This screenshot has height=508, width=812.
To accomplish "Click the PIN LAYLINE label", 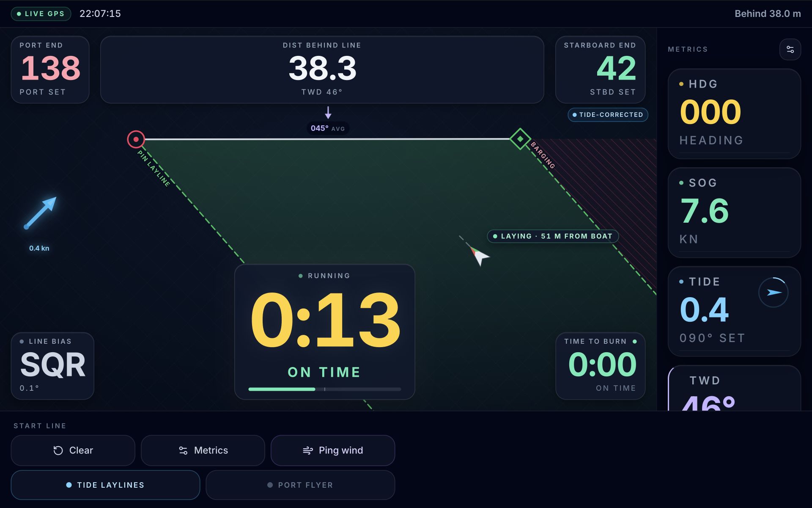I will tap(154, 168).
